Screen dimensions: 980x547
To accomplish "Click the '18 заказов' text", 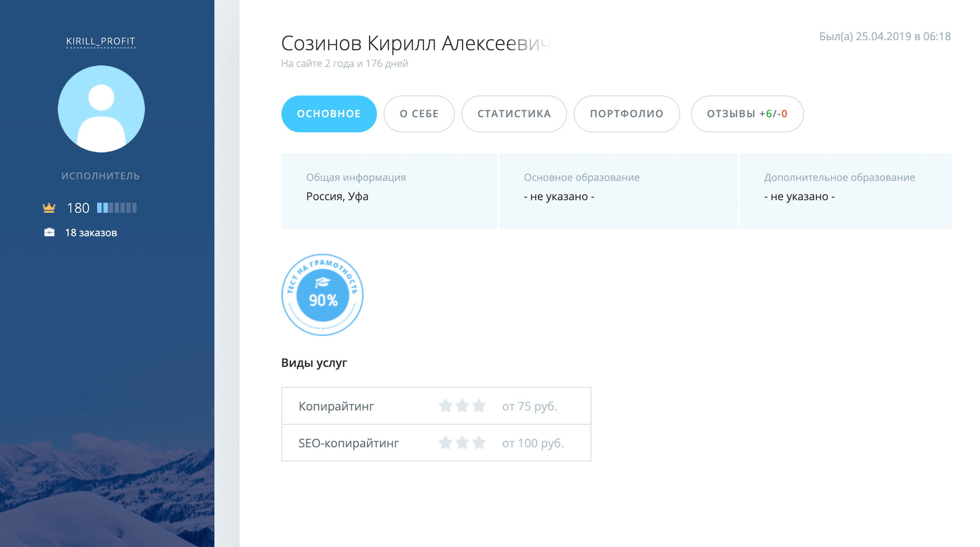I will click(x=91, y=233).
